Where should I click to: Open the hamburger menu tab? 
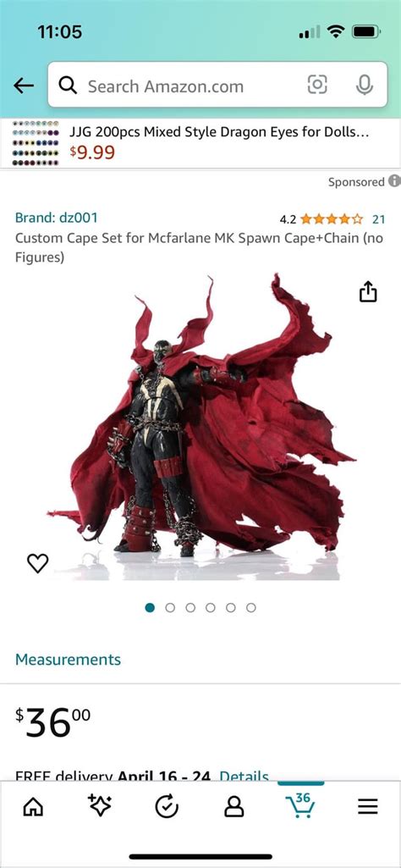tap(368, 806)
